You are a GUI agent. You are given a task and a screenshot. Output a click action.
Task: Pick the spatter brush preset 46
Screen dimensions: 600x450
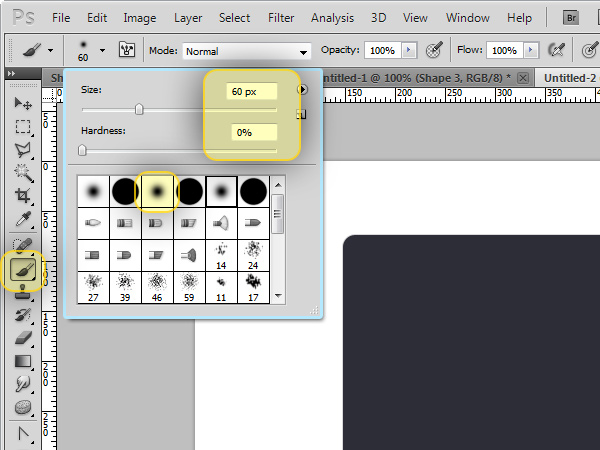[x=157, y=287]
